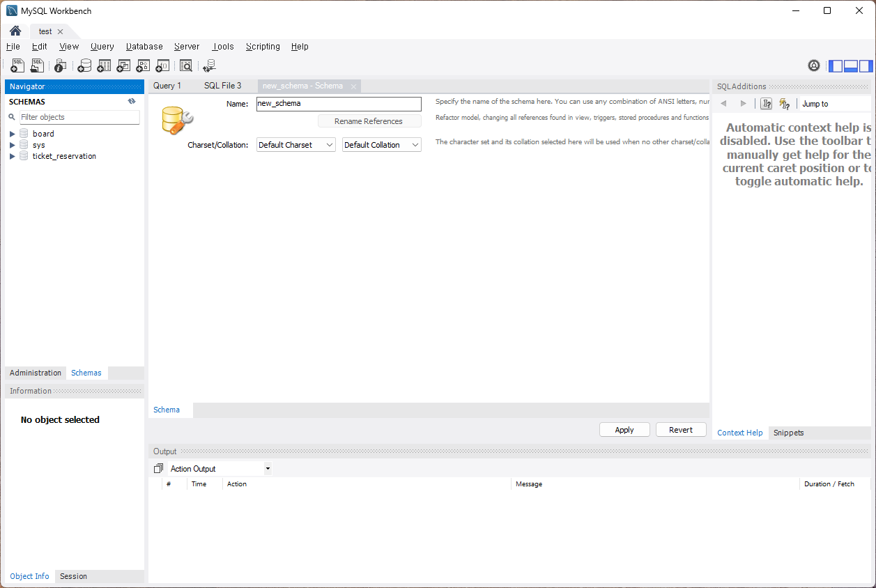This screenshot has width=876, height=588.
Task: Create a new table icon
Action: [x=104, y=65]
